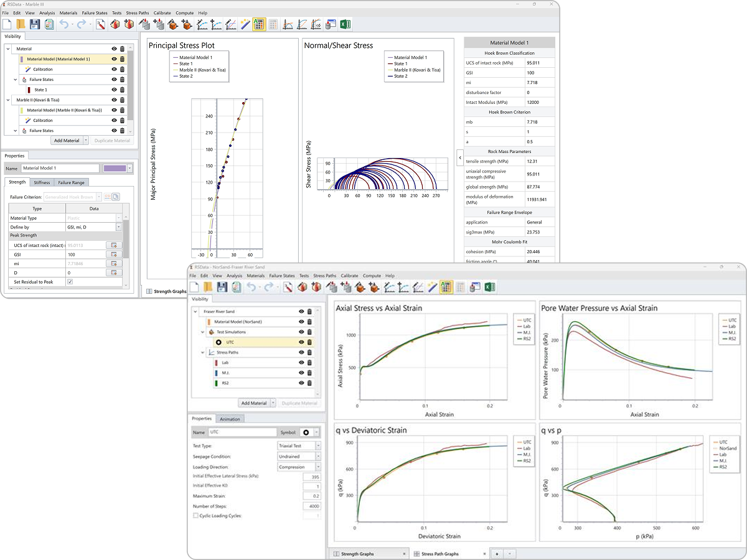Collapse the Failure States tree branch
The height and width of the screenshot is (560, 747).
pyautogui.click(x=15, y=80)
